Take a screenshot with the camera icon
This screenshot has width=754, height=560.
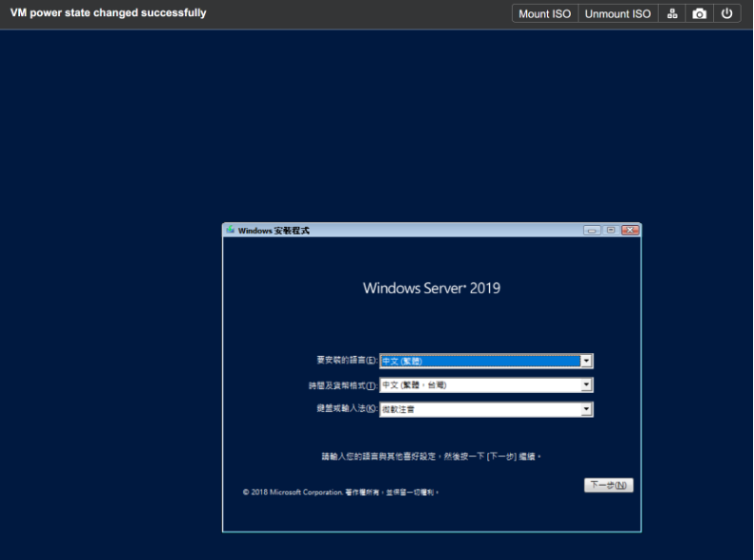(699, 13)
